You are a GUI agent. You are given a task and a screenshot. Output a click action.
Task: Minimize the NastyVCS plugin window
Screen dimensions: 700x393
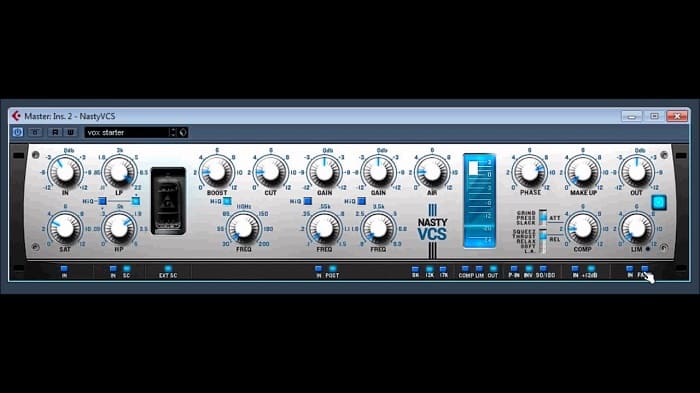pyautogui.click(x=632, y=116)
